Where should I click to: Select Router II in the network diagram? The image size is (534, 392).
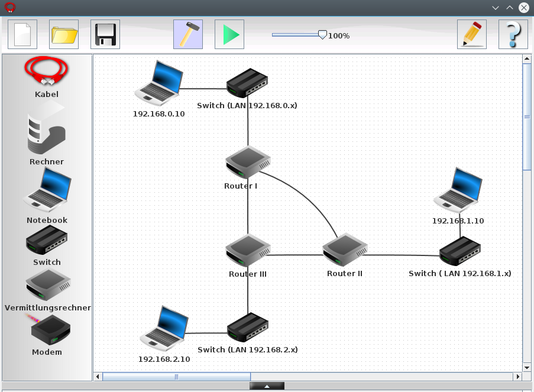coord(345,250)
